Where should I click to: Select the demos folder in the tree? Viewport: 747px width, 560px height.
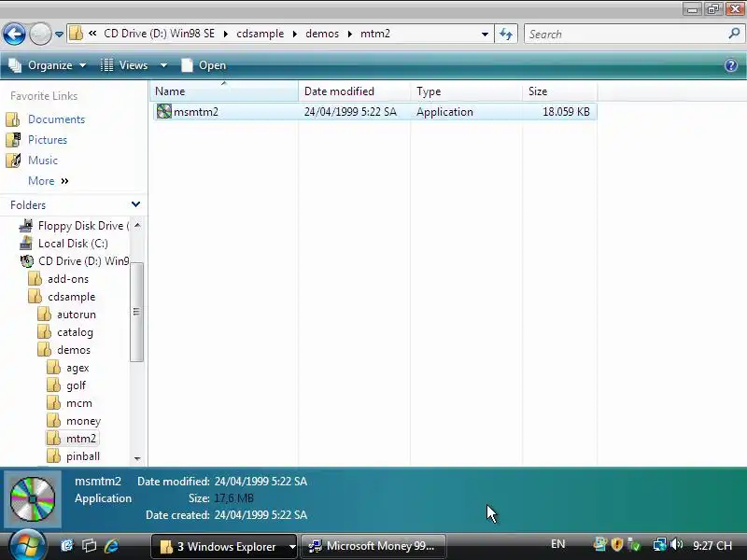pyautogui.click(x=74, y=350)
